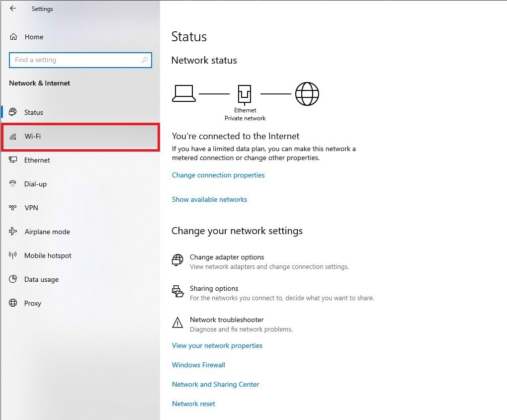Screen dimensions: 507x420
Task: Open the Wi-Fi settings section
Action: pyautogui.click(x=80, y=137)
